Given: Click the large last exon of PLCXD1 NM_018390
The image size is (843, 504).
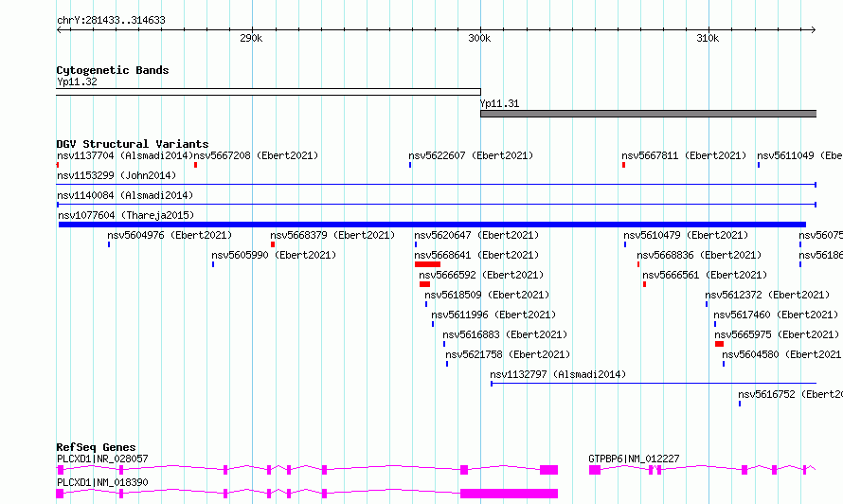Looking at the screenshot, I should click(x=510, y=494).
